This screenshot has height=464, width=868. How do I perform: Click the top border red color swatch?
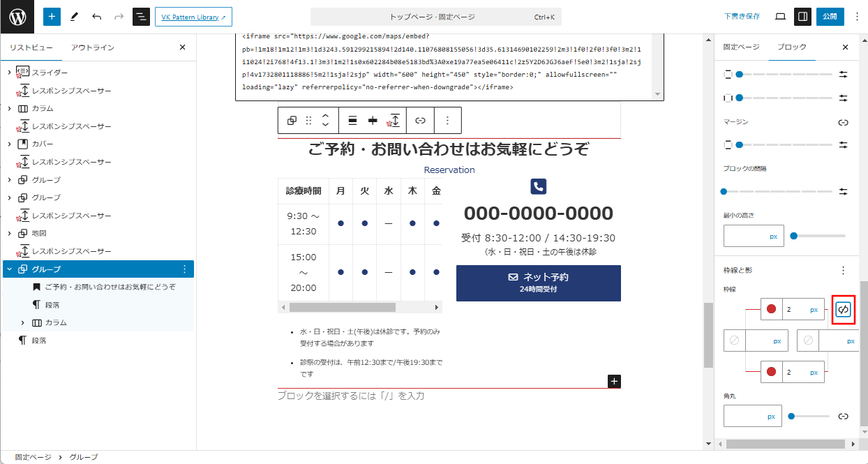coord(771,309)
